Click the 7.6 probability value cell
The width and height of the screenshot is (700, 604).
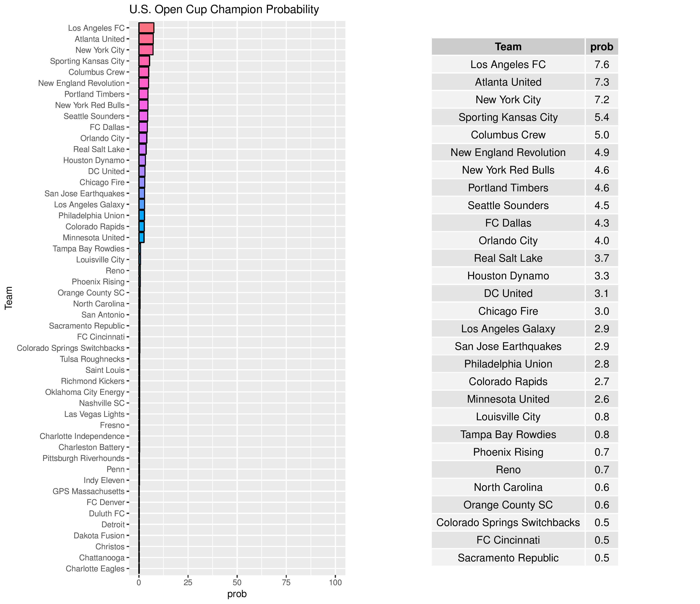click(601, 64)
